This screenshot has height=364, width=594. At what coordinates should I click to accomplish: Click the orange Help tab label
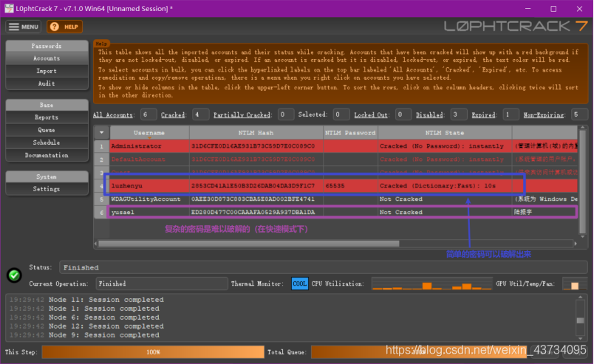tap(101, 44)
